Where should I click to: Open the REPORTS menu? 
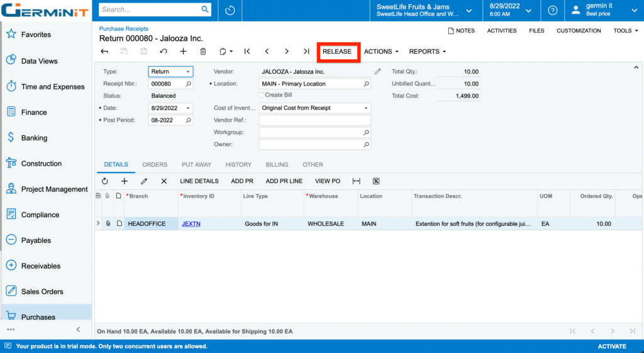(x=427, y=52)
